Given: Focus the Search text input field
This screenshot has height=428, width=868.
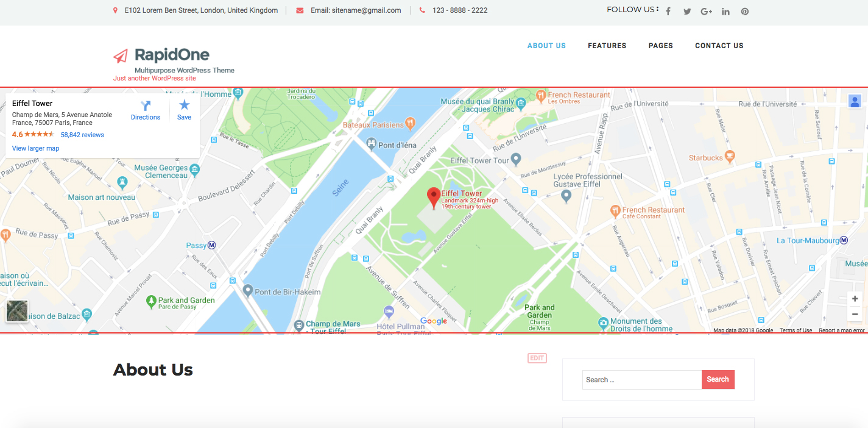Looking at the screenshot, I should [x=642, y=379].
